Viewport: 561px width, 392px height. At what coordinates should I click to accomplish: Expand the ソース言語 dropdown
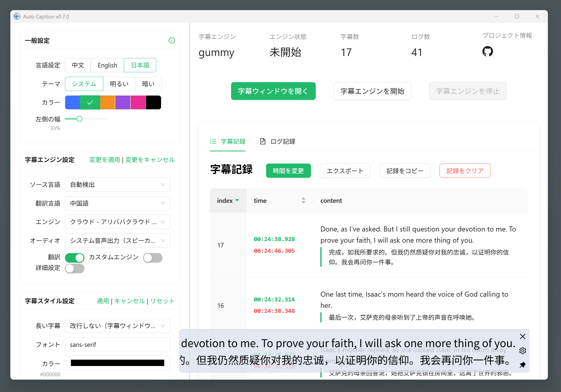pos(117,185)
